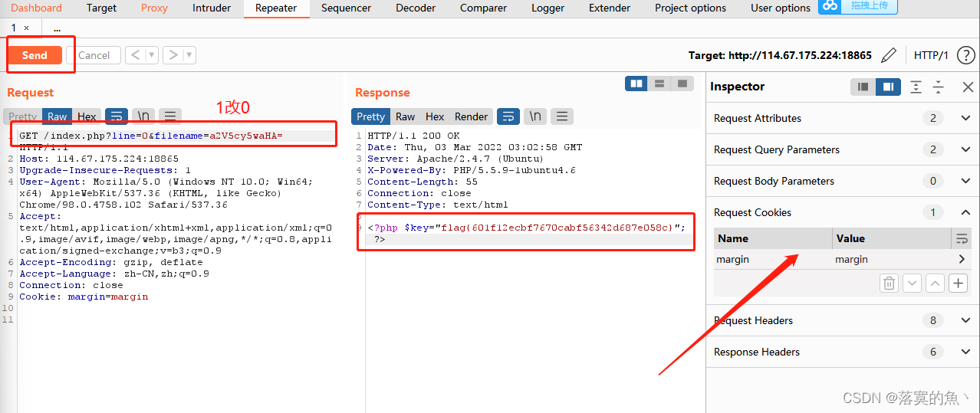The height and width of the screenshot is (413, 980).
Task: Click the Cancel button
Action: click(94, 55)
